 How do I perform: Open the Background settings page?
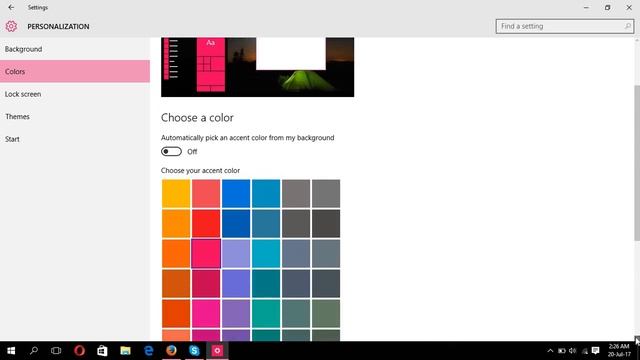[x=75, y=49]
